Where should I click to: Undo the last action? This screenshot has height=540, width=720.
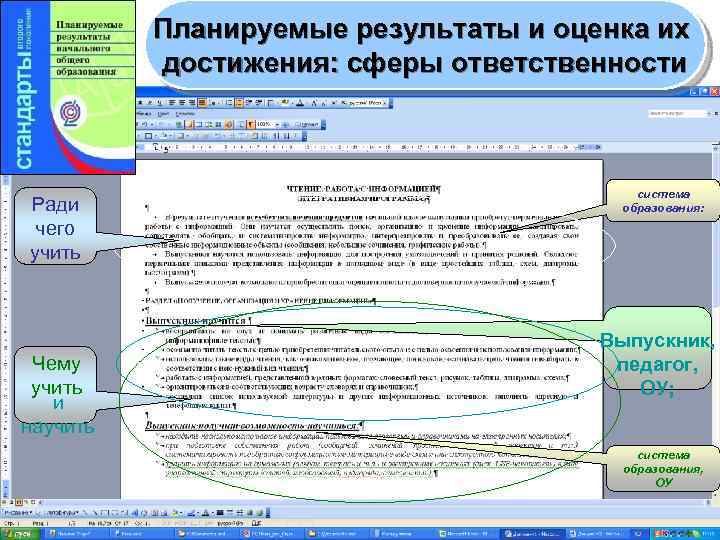pyautogui.click(x=144, y=124)
